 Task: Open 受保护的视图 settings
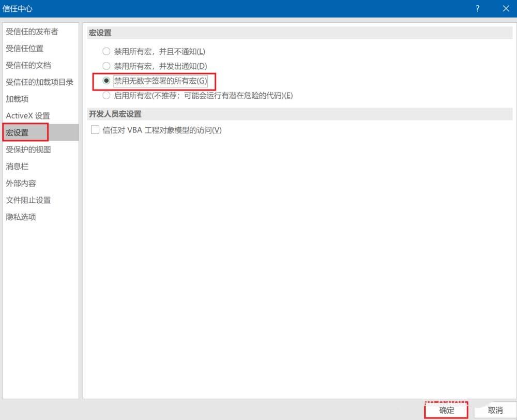pyautogui.click(x=29, y=149)
